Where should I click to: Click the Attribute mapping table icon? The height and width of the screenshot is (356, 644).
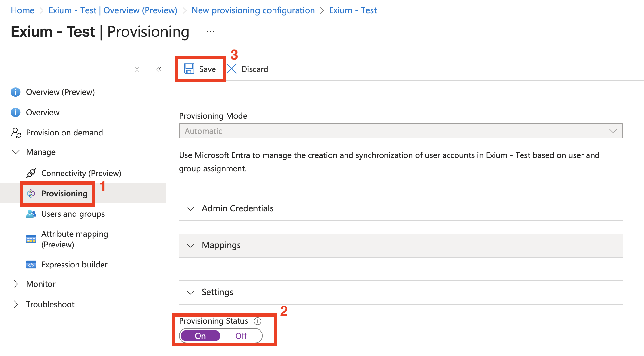pyautogui.click(x=31, y=239)
